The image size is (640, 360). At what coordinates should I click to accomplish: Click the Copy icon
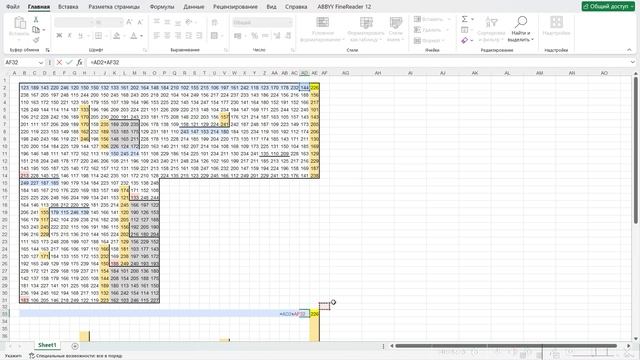click(36, 30)
